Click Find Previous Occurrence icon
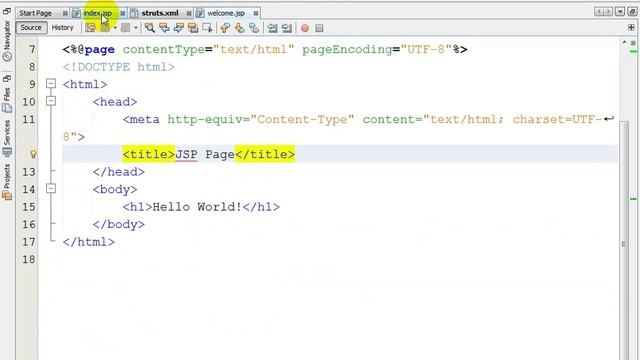Image resolution: width=640 pixels, height=360 pixels. click(x=164, y=28)
